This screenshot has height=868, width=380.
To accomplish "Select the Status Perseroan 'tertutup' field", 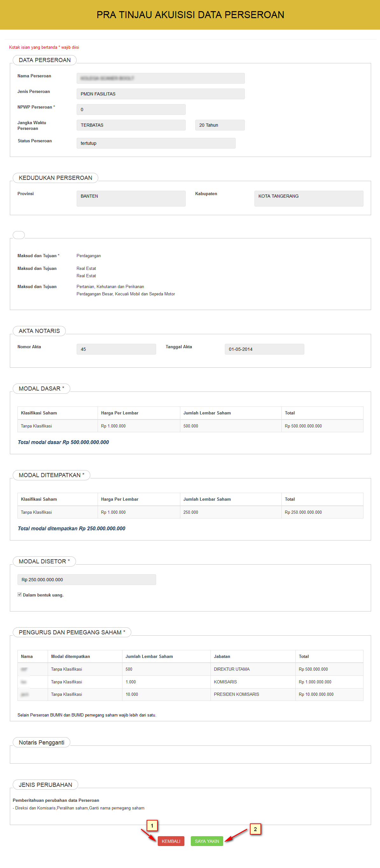I will (156, 143).
